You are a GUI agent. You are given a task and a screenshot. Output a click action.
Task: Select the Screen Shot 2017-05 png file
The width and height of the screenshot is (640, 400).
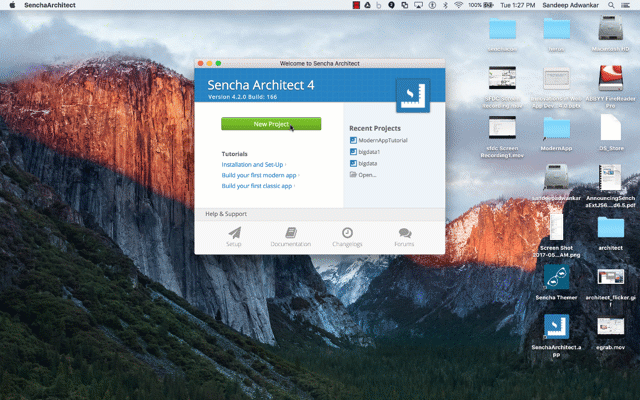pyautogui.click(x=556, y=227)
